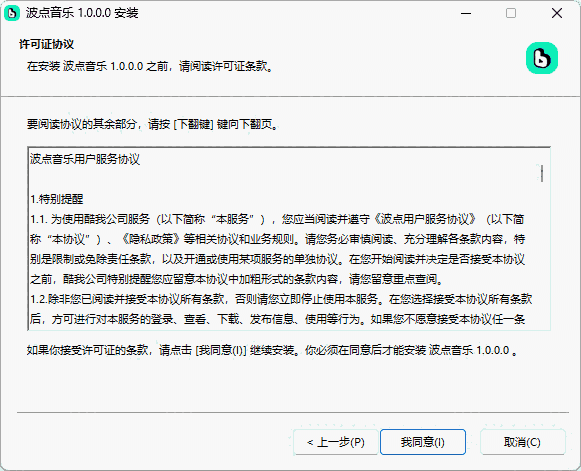The image size is (581, 471).
Task: Cancel installation with 取消(C) button
Action: 522,442
